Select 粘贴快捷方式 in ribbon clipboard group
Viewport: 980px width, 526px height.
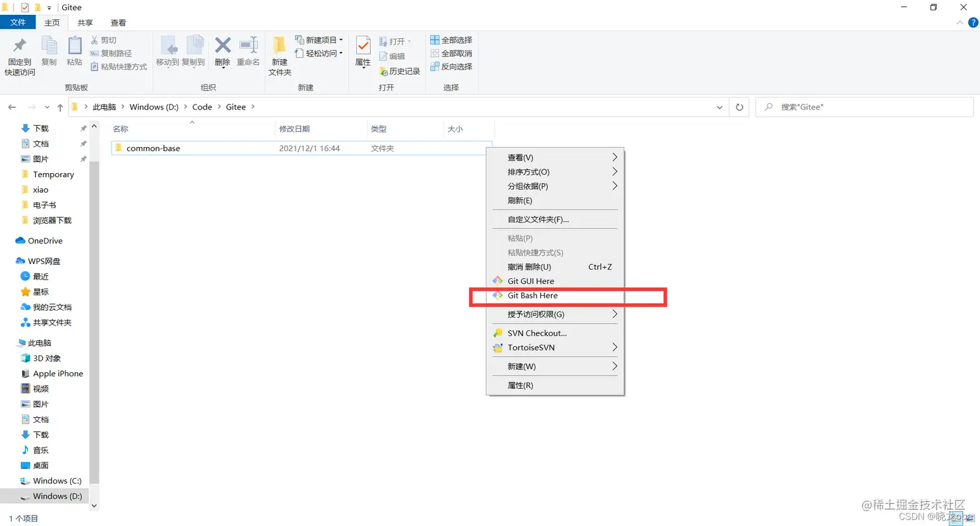point(119,66)
